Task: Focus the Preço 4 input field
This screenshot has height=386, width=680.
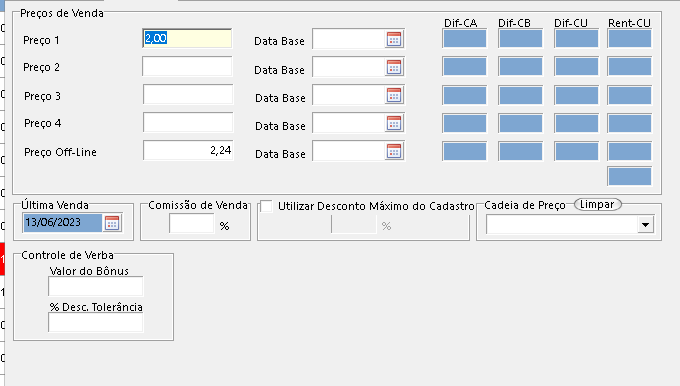Action: pyautogui.click(x=188, y=123)
